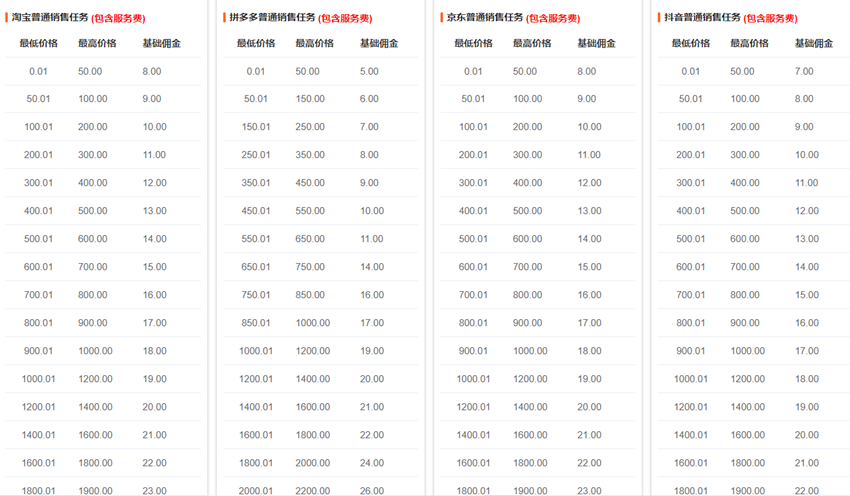
Task: Click the 拼多多普通销售任务 table heading
Action: tap(272, 17)
